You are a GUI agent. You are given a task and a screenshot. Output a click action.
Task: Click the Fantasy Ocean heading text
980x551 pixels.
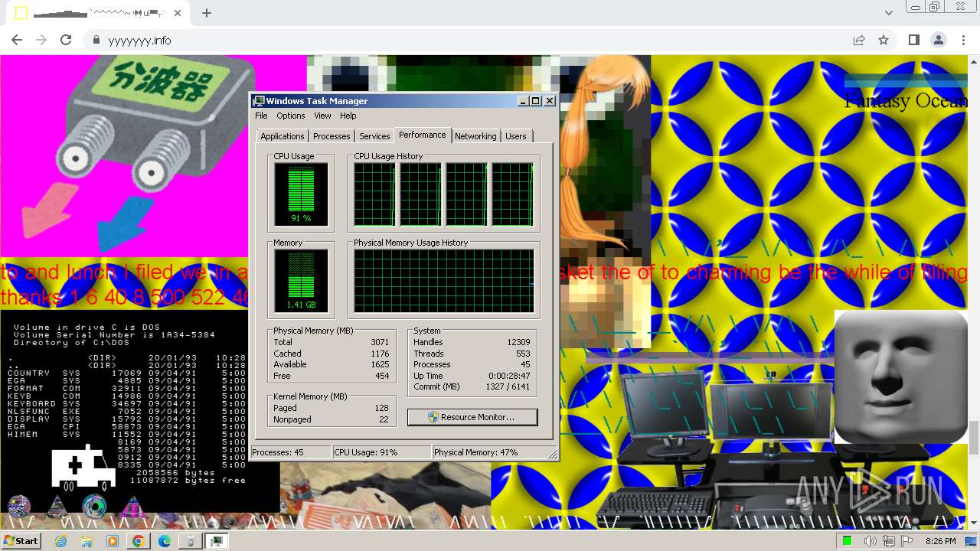pos(906,100)
